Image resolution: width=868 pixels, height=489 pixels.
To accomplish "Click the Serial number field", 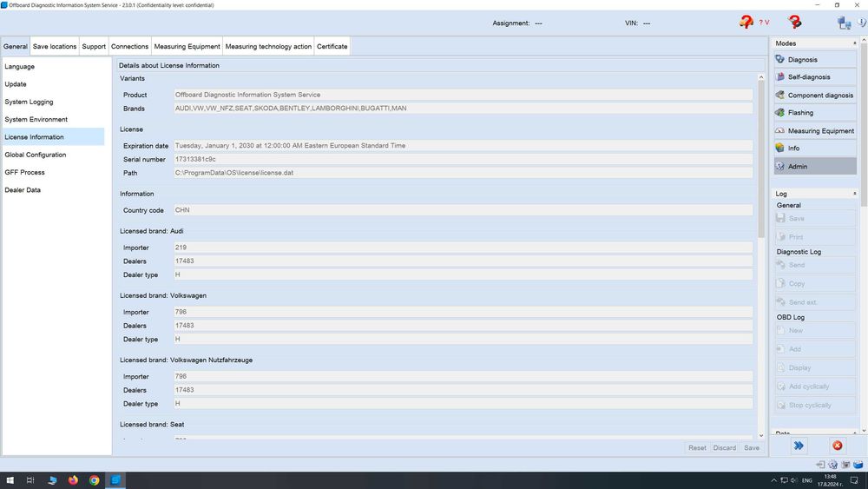I will [463, 159].
